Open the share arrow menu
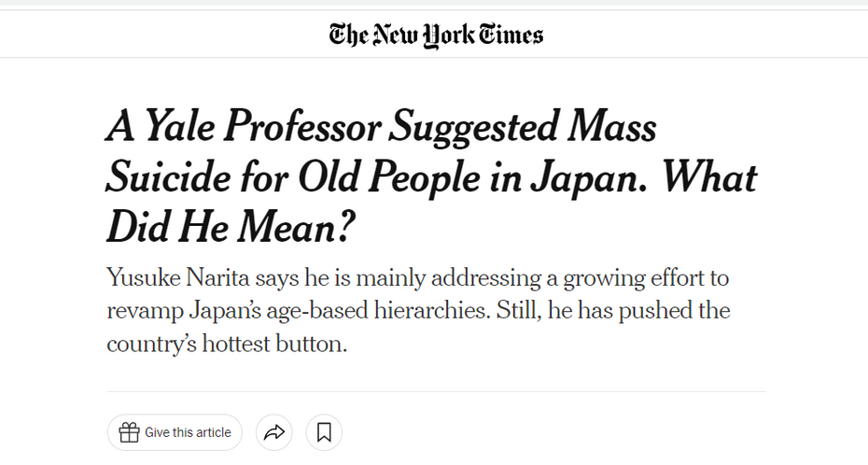The image size is (868, 465). coord(273,432)
